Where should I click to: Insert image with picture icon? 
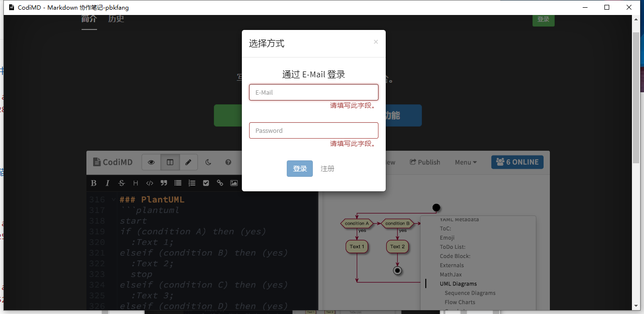click(x=234, y=183)
